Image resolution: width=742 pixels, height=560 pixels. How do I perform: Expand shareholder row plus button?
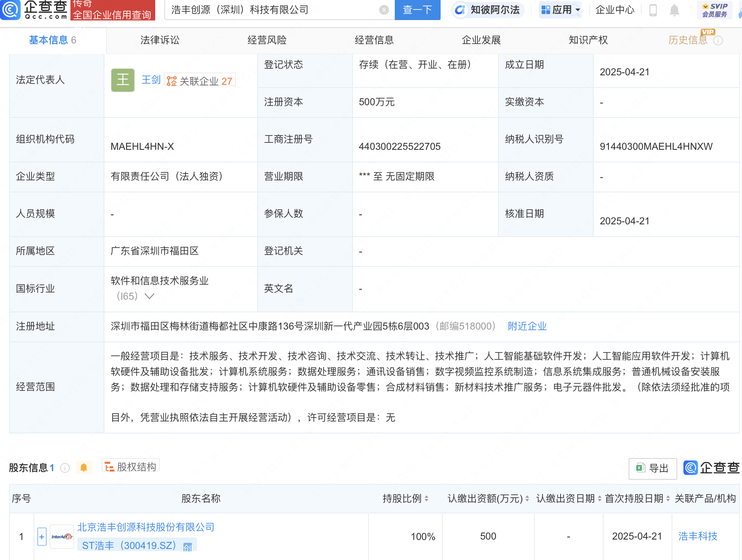click(x=42, y=536)
